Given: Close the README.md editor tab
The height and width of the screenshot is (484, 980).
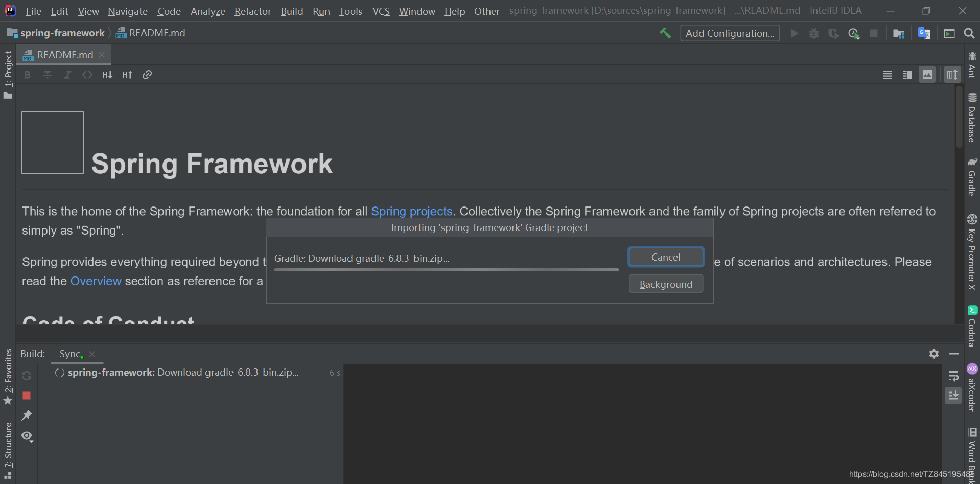Looking at the screenshot, I should (102, 55).
